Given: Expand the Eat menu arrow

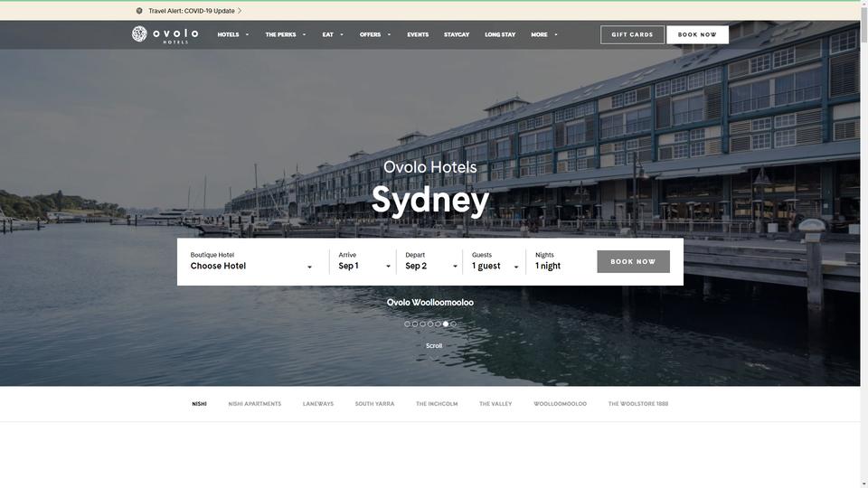Looking at the screenshot, I should (342, 34).
